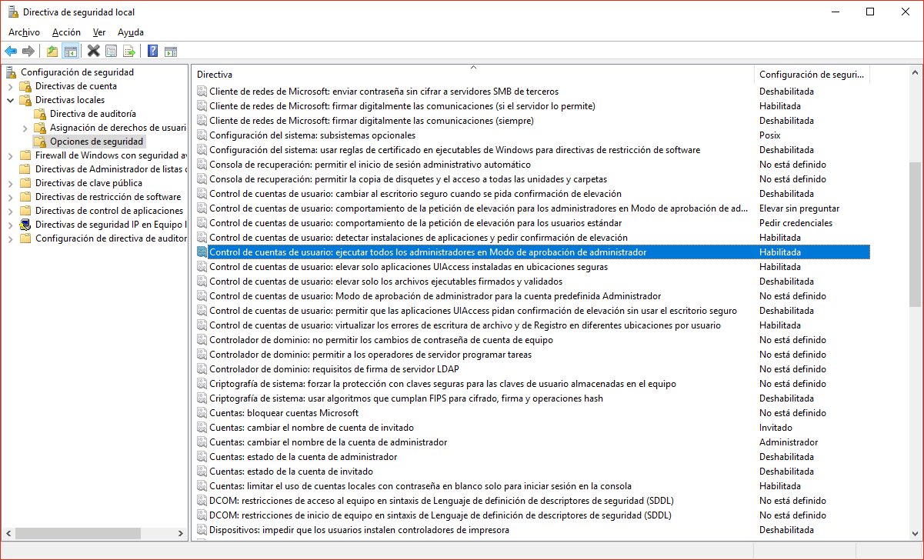Screen dimensions: 924x560
Task: Expand Directivas de restricción de software node
Action: click(11, 197)
